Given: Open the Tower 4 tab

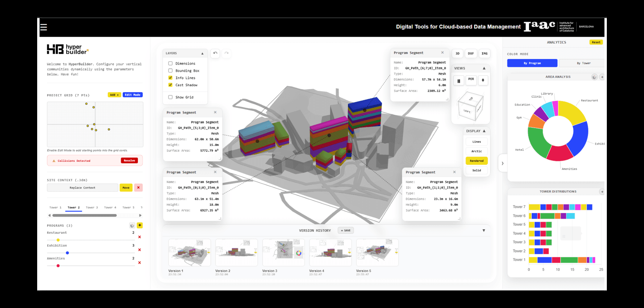Looking at the screenshot, I should (110, 207).
